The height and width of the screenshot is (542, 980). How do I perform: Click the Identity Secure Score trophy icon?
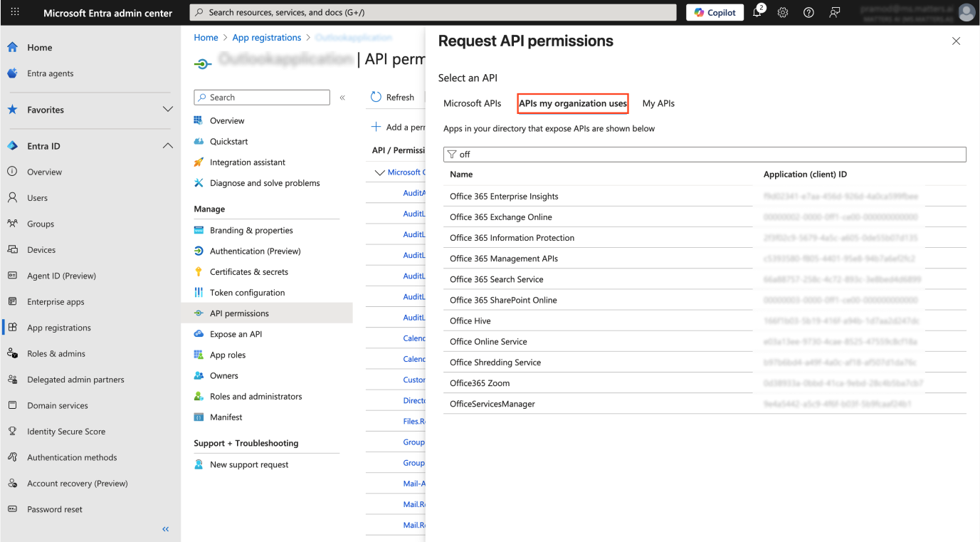pos(12,432)
